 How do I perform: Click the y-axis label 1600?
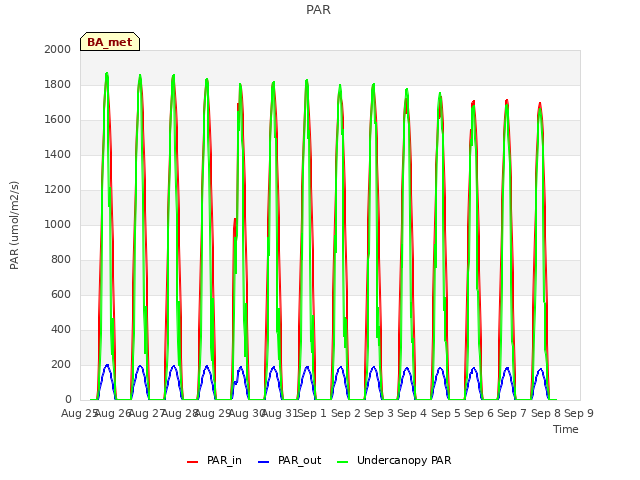pyautogui.click(x=58, y=120)
